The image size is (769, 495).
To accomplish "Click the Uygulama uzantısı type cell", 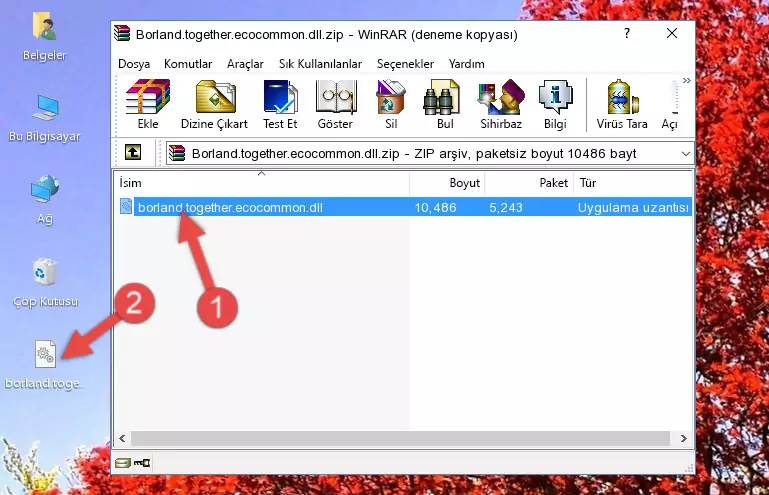I will tap(633, 208).
